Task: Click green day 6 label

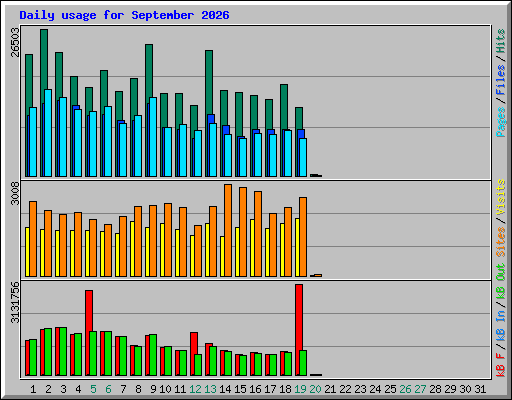Action: (x=108, y=389)
